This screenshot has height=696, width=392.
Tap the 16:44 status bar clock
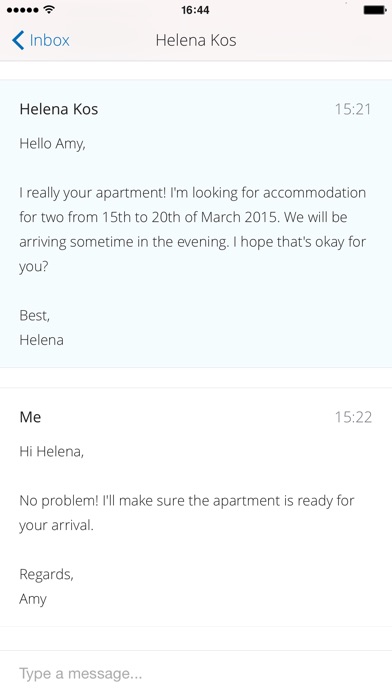[195, 10]
